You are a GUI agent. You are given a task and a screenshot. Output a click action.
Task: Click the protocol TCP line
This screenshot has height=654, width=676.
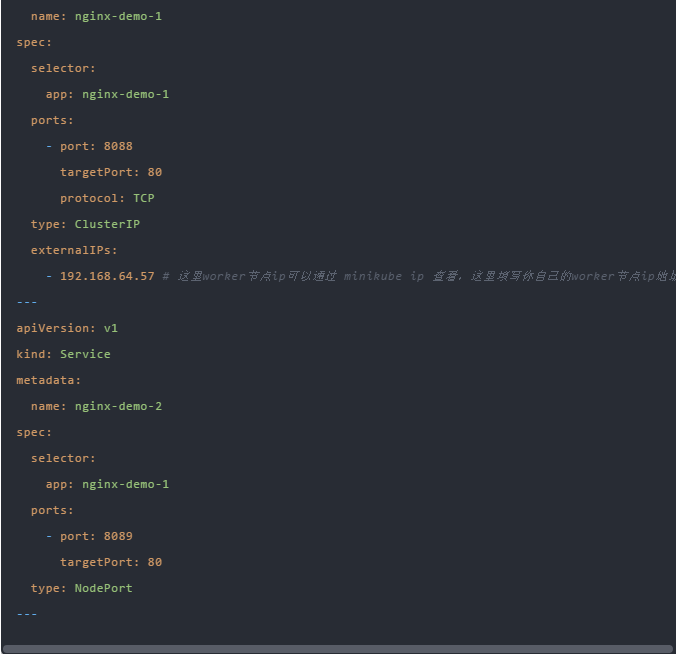pyautogui.click(x=107, y=198)
